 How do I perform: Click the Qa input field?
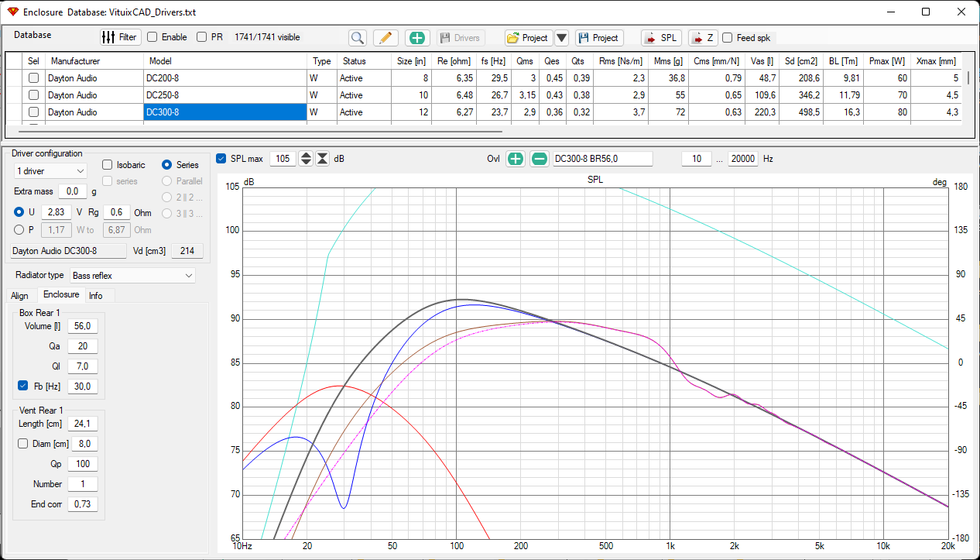point(82,346)
